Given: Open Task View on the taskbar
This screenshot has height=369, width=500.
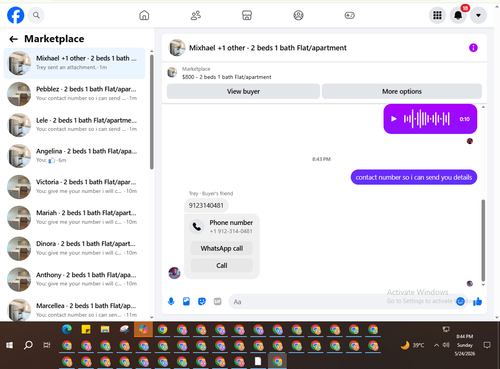Looking at the screenshot, I should (x=47, y=345).
